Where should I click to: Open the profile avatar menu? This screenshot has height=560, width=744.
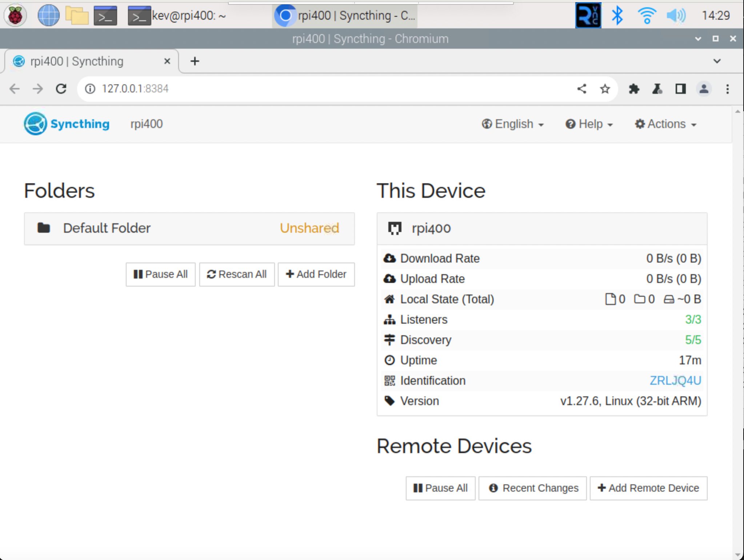704,89
